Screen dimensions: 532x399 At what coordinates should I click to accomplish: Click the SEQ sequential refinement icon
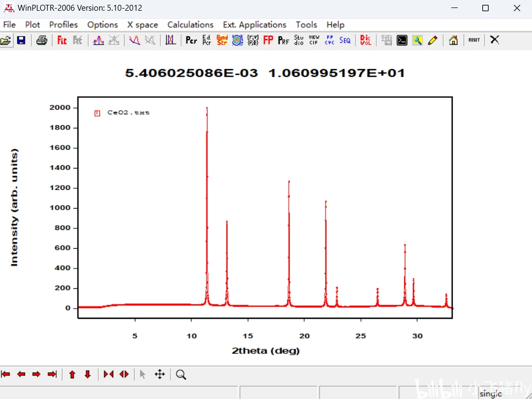click(x=345, y=40)
